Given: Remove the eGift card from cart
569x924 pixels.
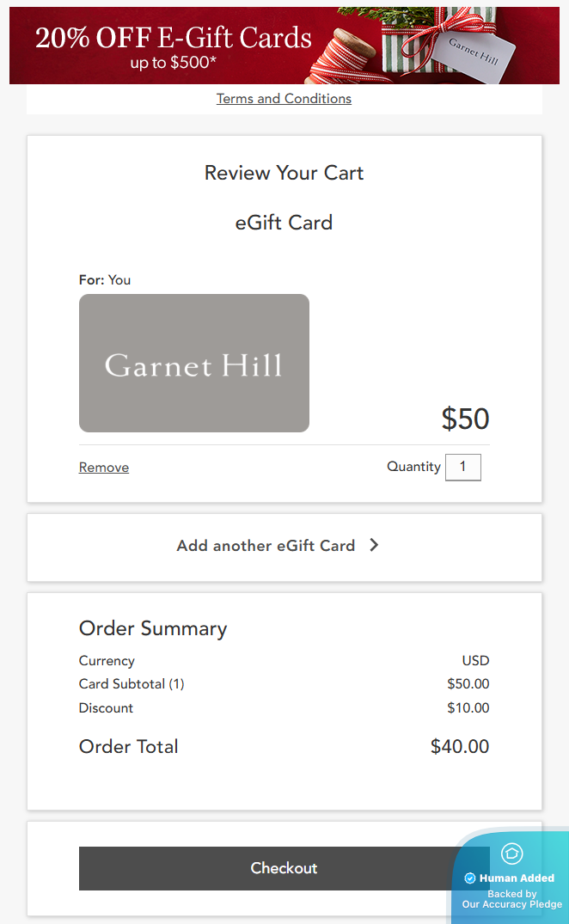Looking at the screenshot, I should 104,468.
